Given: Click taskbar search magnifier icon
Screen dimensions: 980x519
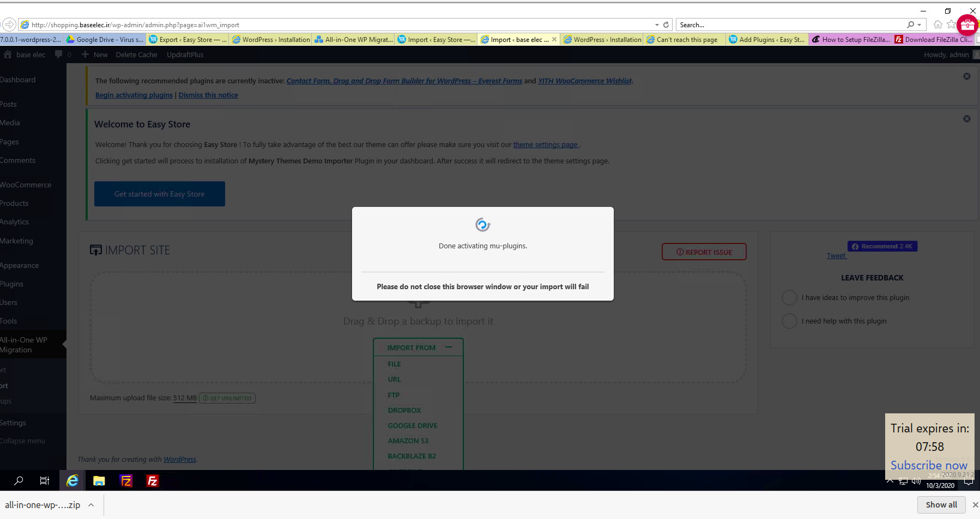Looking at the screenshot, I should [x=19, y=480].
